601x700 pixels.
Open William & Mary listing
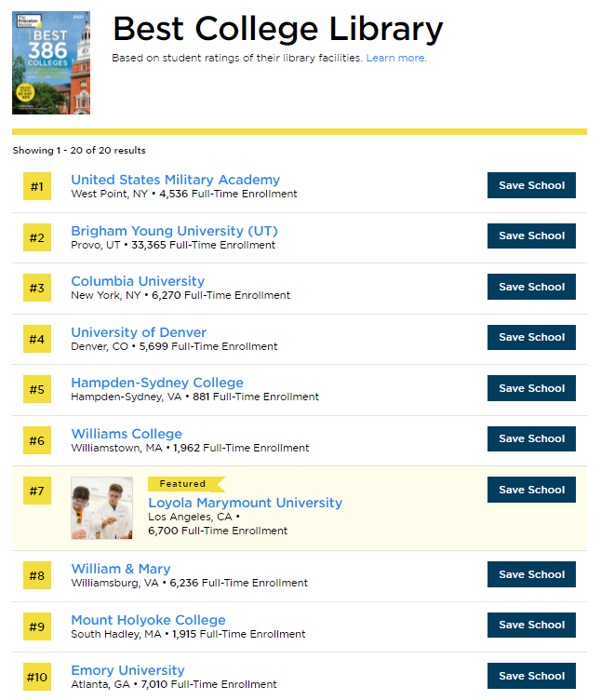pos(121,569)
